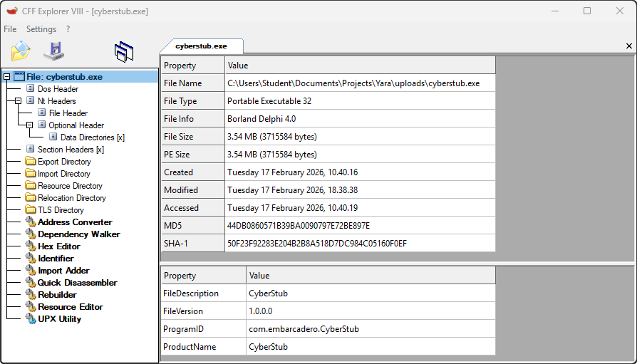
Task: Open the Settings menu
Action: click(41, 29)
